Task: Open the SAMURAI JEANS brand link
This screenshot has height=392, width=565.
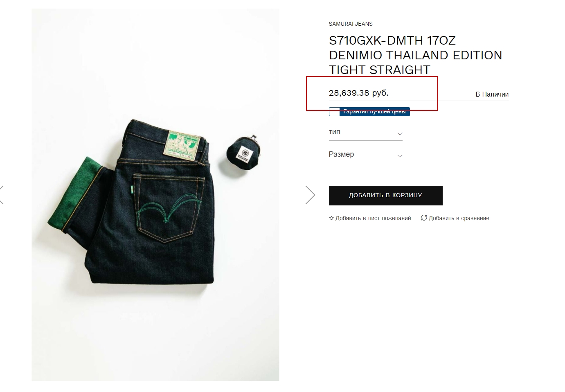Action: click(x=351, y=24)
